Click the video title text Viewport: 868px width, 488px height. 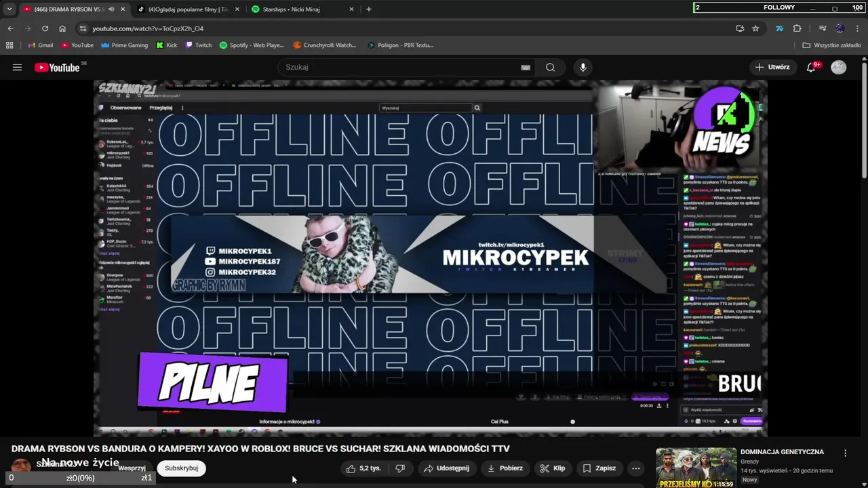pos(260,449)
